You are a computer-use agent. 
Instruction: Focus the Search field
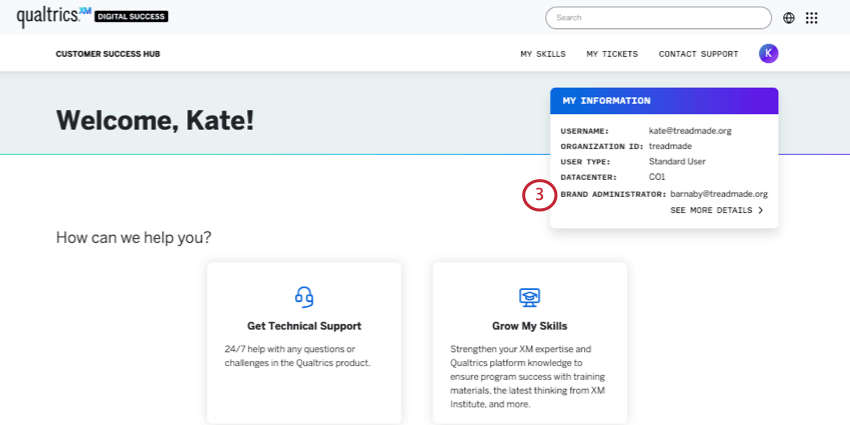point(658,18)
